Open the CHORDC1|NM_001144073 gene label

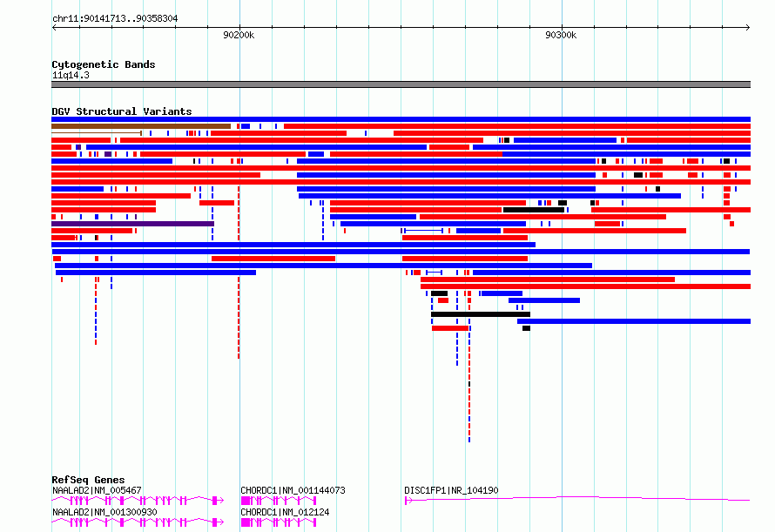pos(293,490)
